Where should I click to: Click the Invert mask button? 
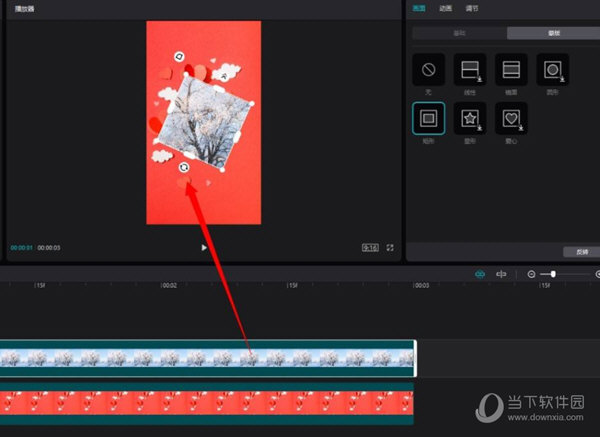(x=569, y=251)
